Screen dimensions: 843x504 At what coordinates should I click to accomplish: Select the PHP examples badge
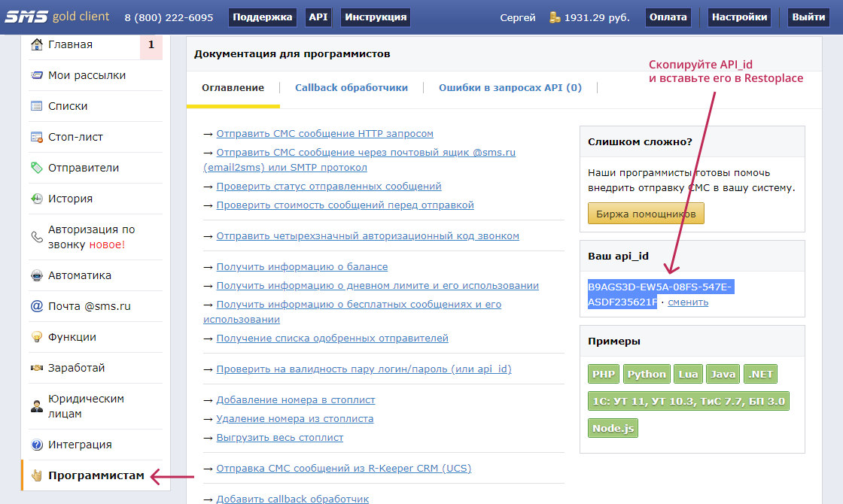(602, 373)
